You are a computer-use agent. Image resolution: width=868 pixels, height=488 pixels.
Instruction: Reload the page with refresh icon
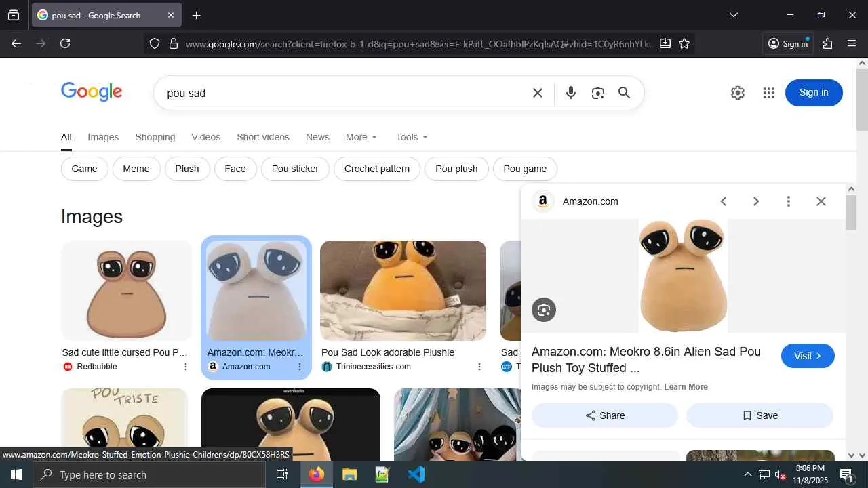click(x=65, y=43)
